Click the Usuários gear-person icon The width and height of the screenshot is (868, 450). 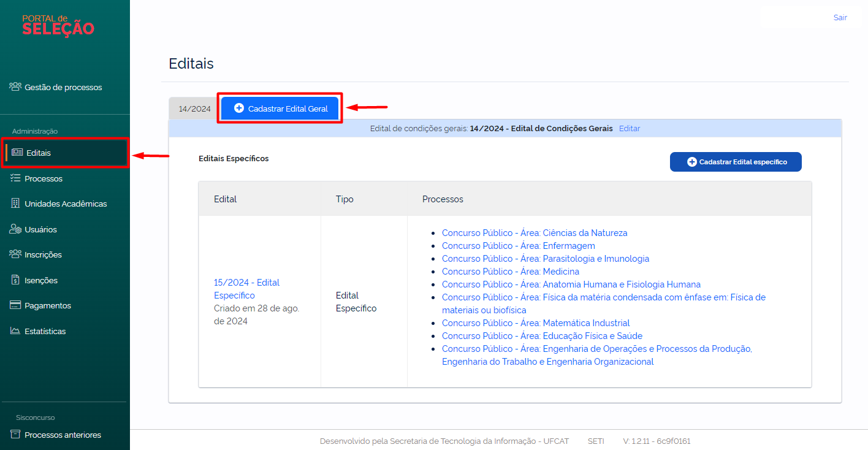(x=15, y=229)
